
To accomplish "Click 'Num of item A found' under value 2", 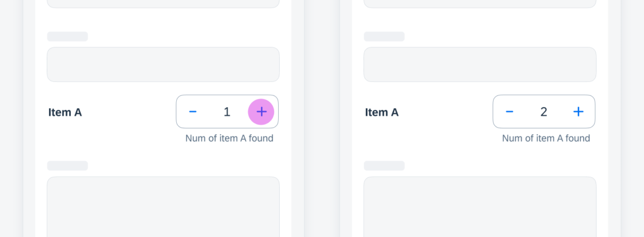I will pos(546,139).
